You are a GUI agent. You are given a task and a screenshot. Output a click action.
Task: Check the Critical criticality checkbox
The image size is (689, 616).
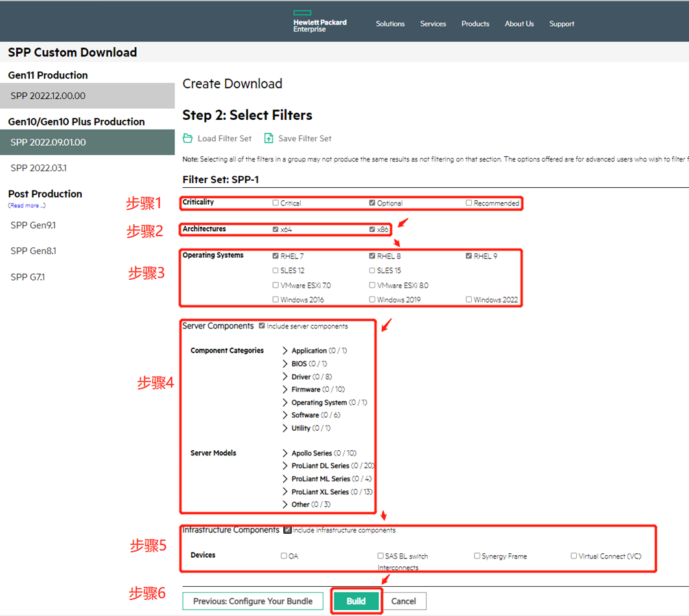[276, 203]
